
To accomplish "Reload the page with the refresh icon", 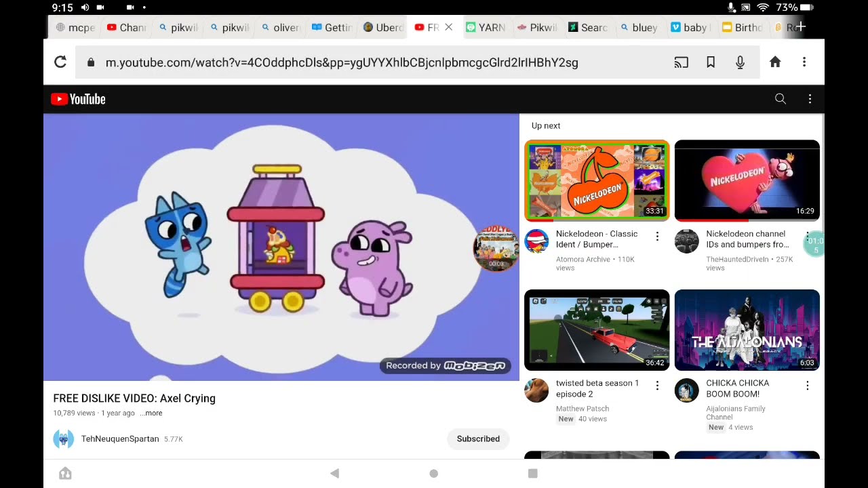I will [x=60, y=62].
